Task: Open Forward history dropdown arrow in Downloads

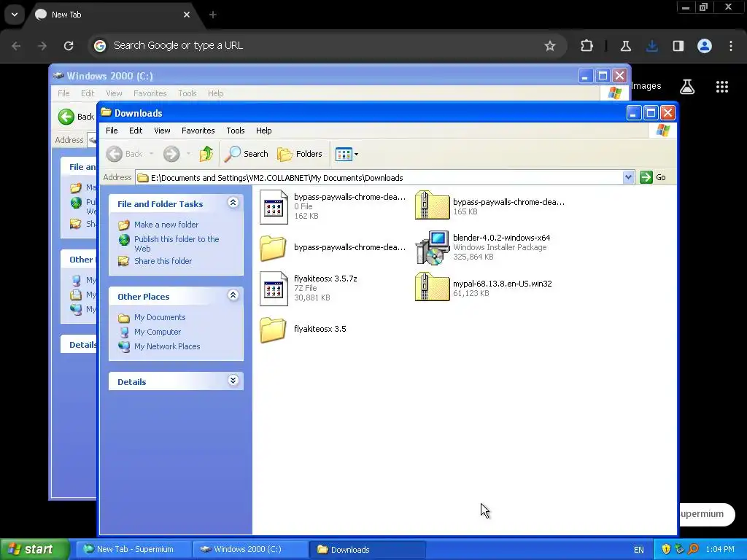Action: click(189, 154)
